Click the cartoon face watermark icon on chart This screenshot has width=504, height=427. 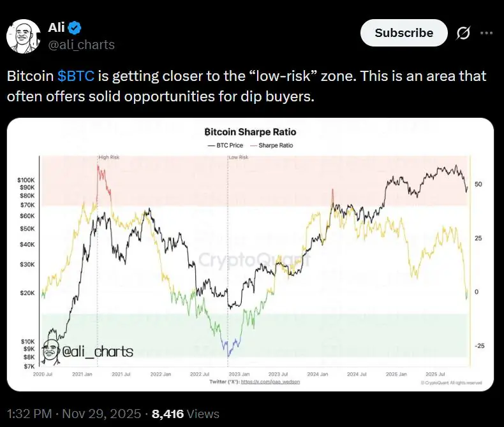point(52,350)
